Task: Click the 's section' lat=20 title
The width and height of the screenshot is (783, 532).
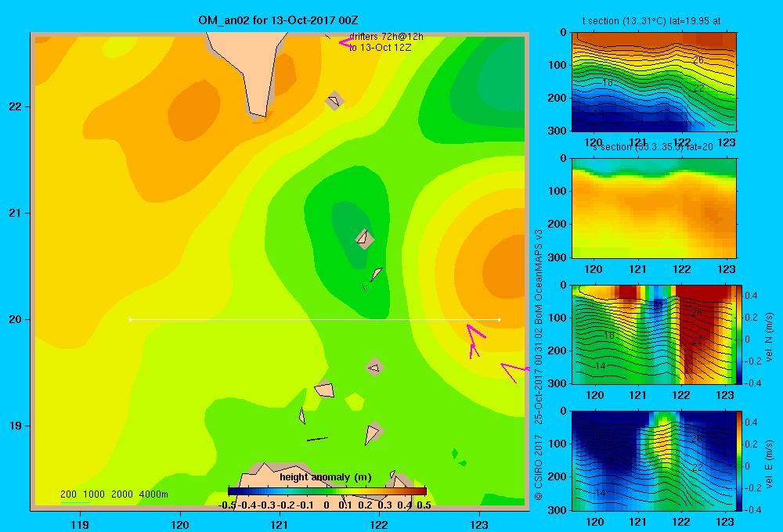Action: [x=653, y=147]
